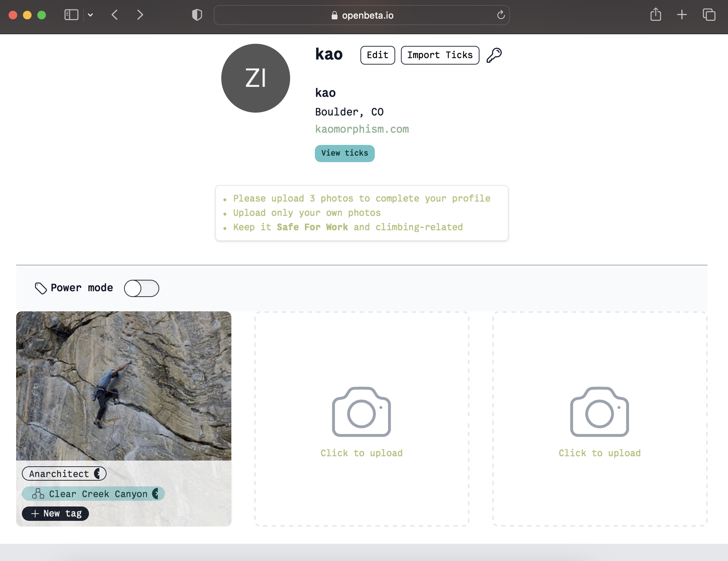Click the climbing photo thumbnail
The height and width of the screenshot is (561, 728).
click(x=124, y=386)
